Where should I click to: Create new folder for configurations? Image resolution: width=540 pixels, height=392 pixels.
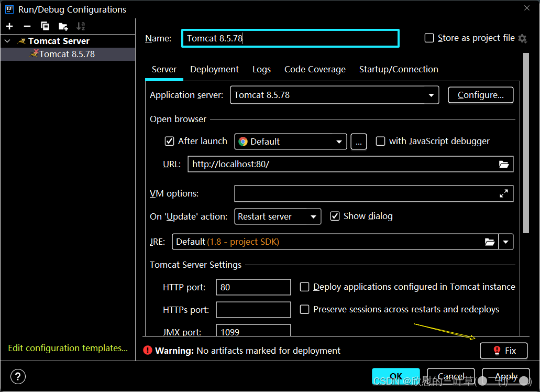pos(63,26)
